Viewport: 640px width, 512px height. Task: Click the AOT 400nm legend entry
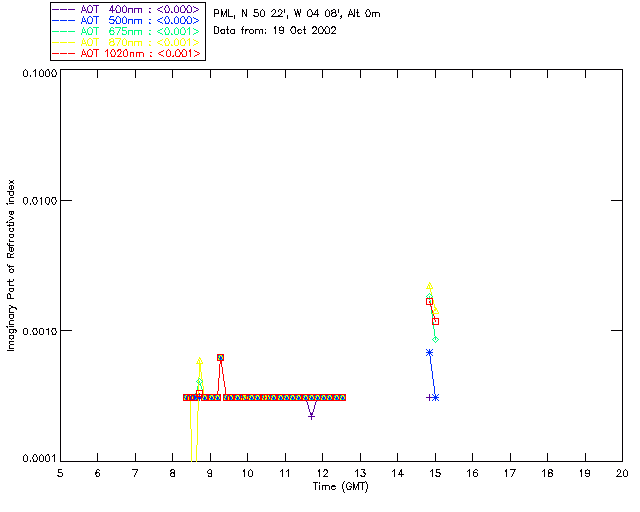[x=126, y=9]
